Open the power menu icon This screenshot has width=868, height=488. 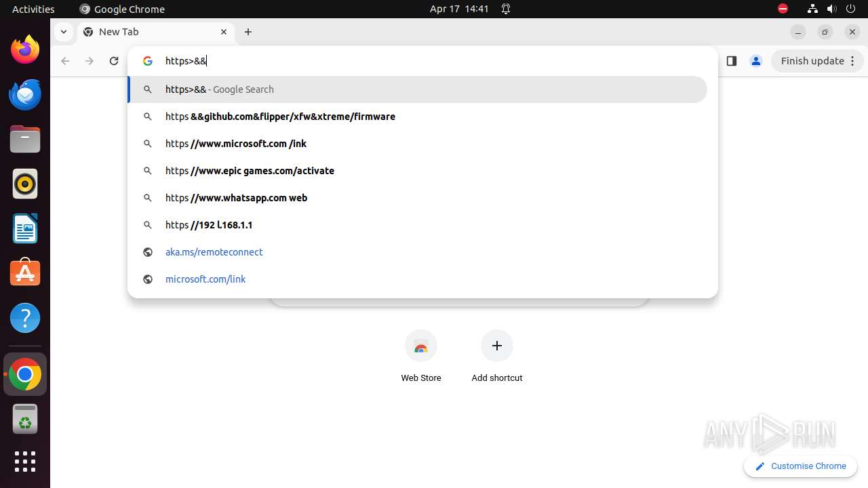pos(851,9)
